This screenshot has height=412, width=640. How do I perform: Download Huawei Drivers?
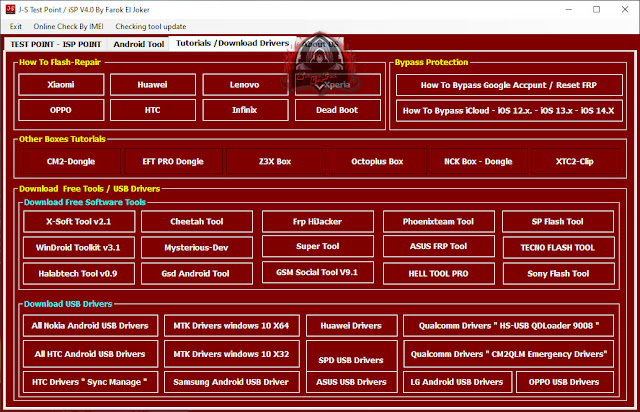pyautogui.click(x=351, y=325)
